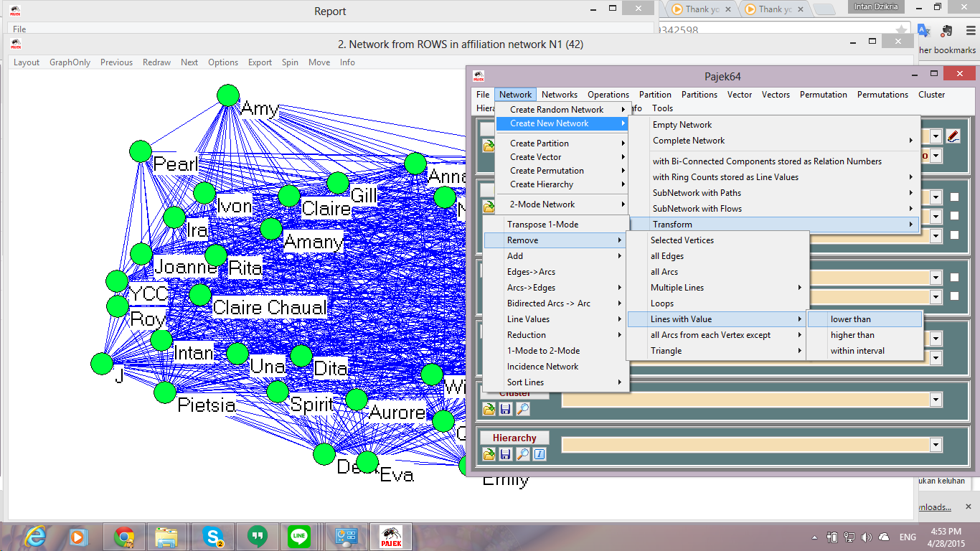Click Redraw in the Report window toolbar

(156, 62)
